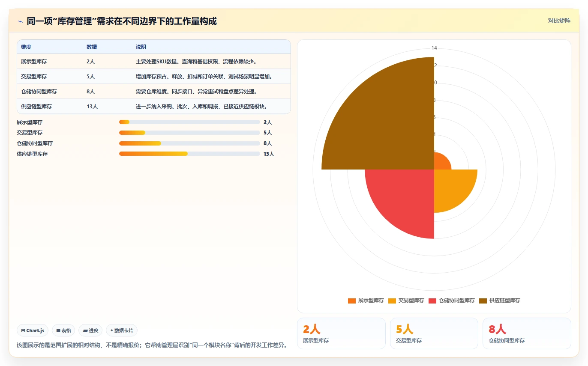Toggle the 交易型库存 legend item
The height and width of the screenshot is (366, 588).
pos(406,301)
